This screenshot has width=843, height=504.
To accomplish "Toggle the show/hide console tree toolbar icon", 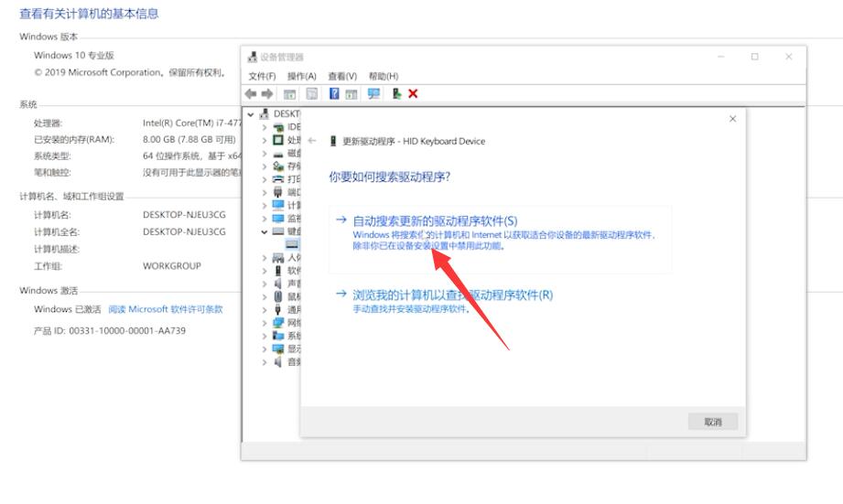I will [x=290, y=94].
